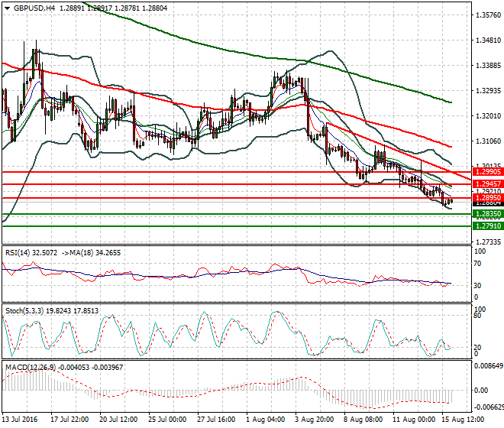Click the 11 Aug 00:00 time label
Screen dimensions: 504x428
tap(414, 420)
